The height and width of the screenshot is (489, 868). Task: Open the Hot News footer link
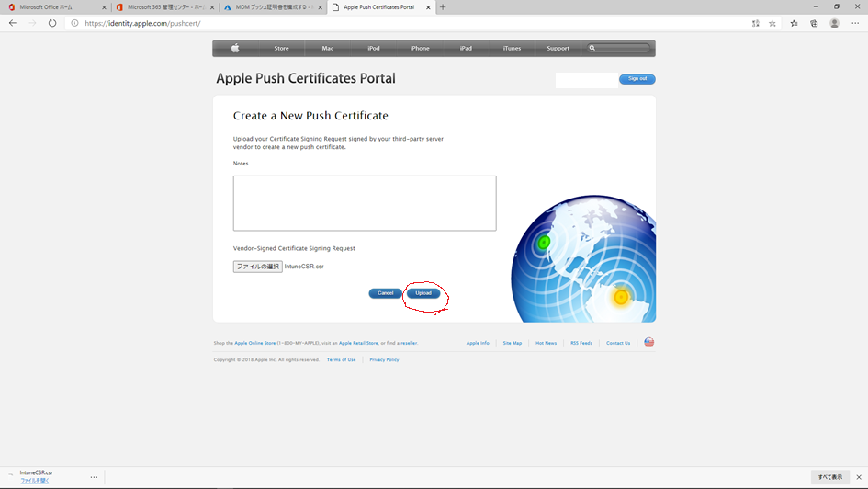pos(546,343)
